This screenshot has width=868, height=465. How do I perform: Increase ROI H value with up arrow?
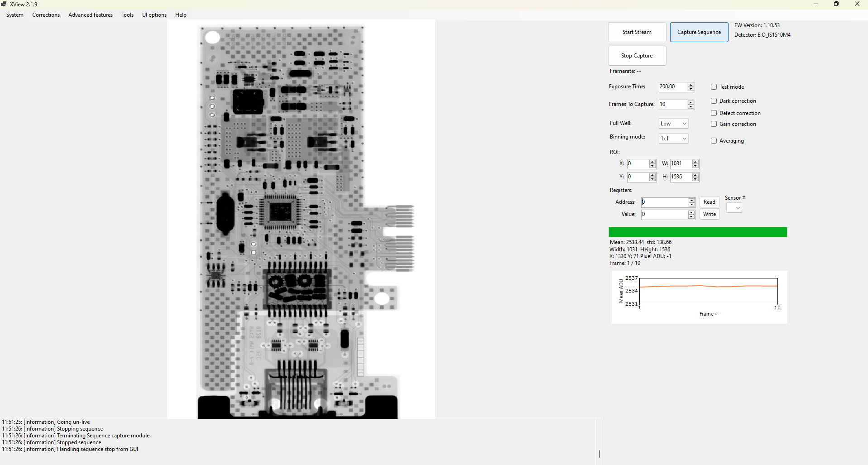(696, 175)
